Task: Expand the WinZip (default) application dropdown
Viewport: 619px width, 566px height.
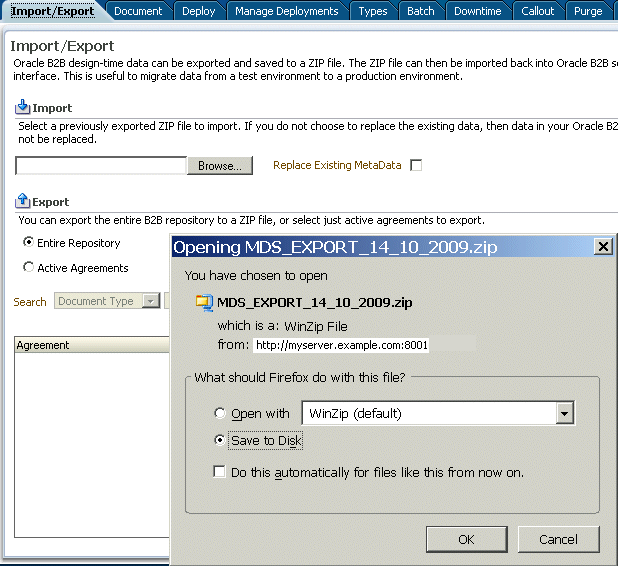Action: click(565, 413)
